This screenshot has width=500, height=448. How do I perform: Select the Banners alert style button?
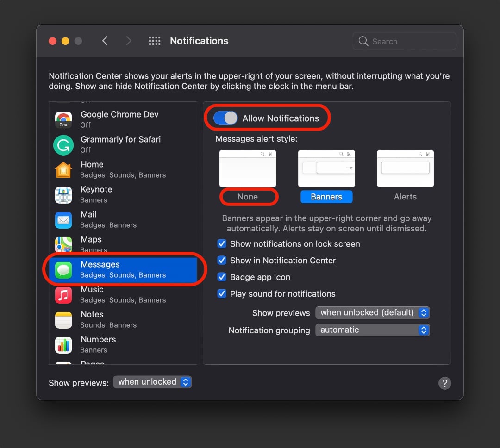click(x=326, y=197)
